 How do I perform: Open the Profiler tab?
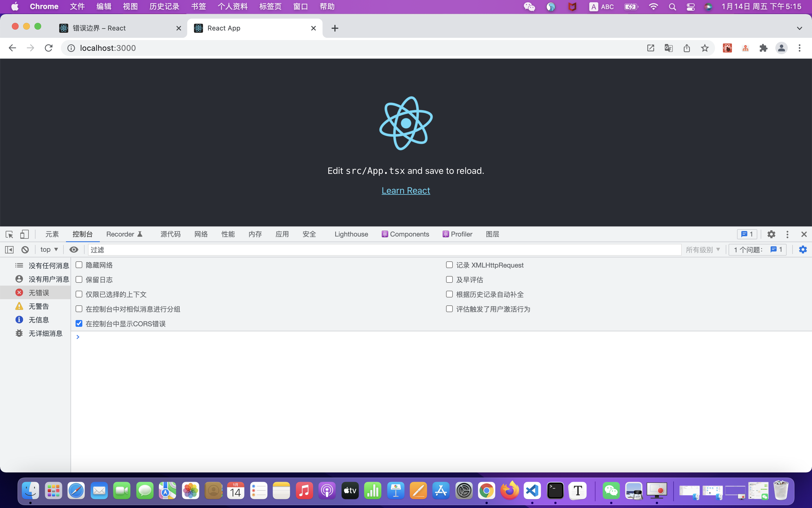click(457, 234)
